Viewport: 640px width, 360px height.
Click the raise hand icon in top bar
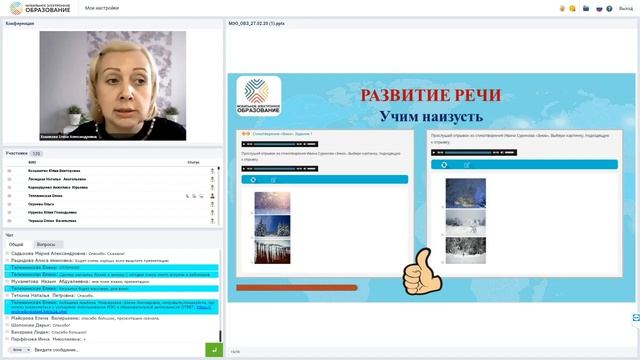(562, 9)
